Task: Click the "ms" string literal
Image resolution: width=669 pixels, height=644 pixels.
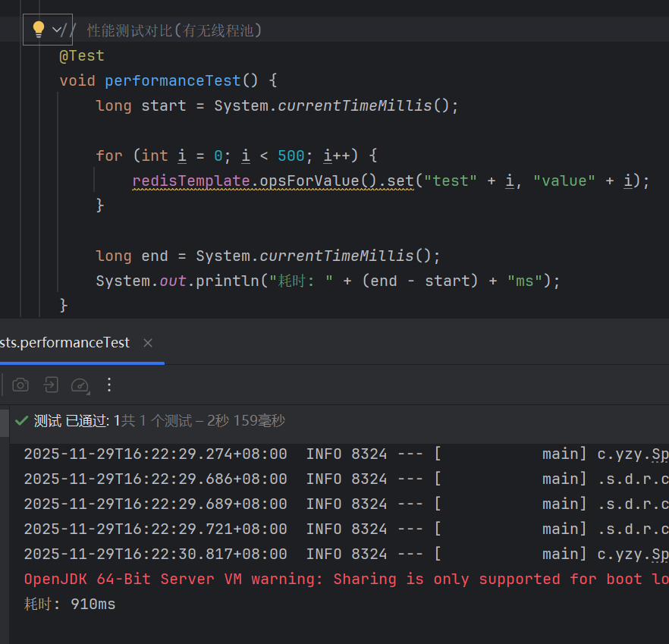Action: click(x=525, y=281)
